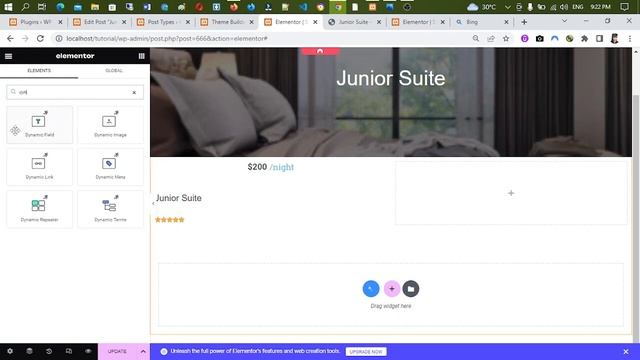Open the weather widget showing 30°C

[482, 7]
